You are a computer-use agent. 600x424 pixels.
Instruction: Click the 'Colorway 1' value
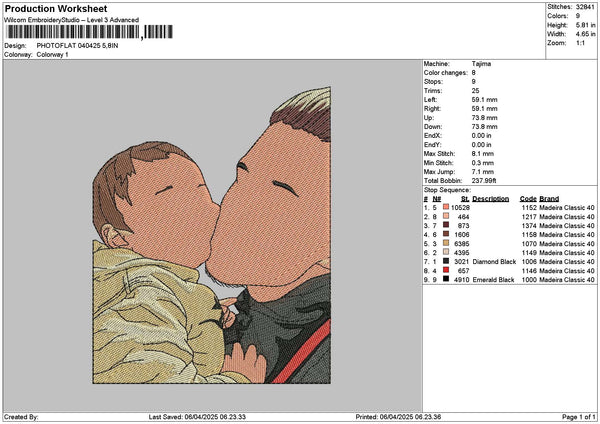coord(52,55)
